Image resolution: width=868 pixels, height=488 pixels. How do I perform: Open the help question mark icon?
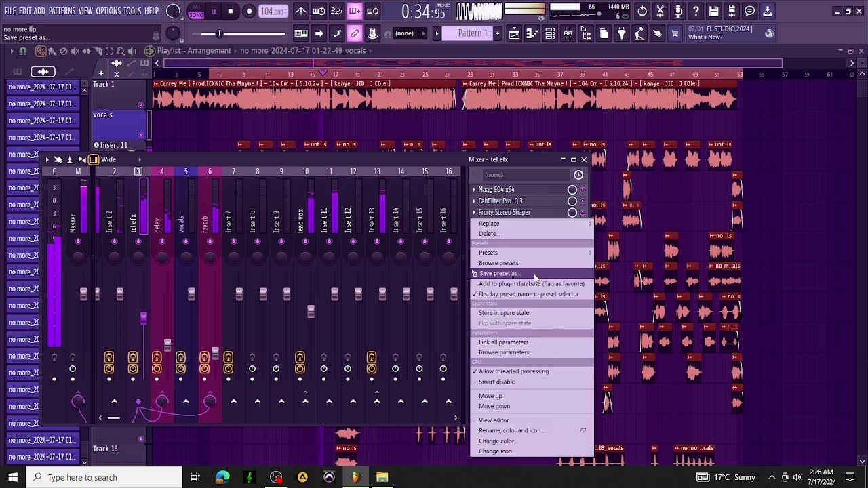click(696, 11)
